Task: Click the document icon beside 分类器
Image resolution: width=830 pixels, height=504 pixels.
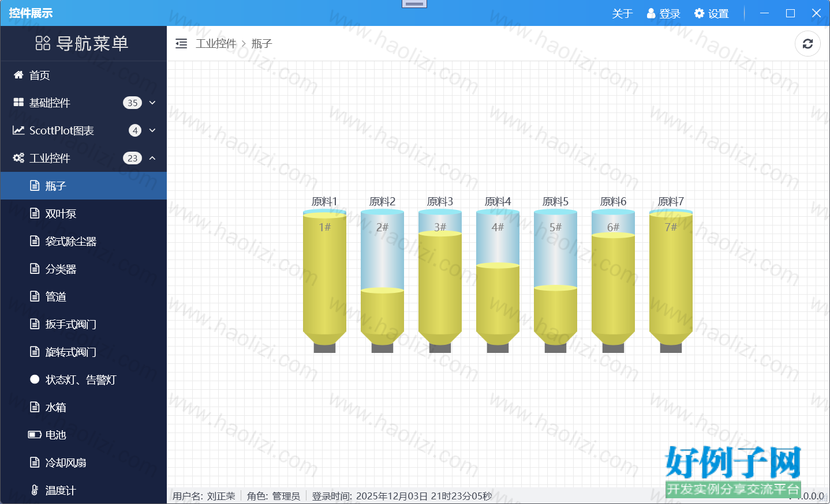Action: (x=35, y=269)
